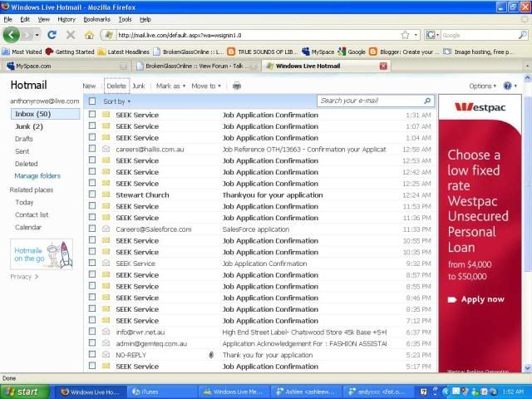The height and width of the screenshot is (399, 532).
Task: Click the Print icon in Hotmail toolbar
Action: pyautogui.click(x=237, y=86)
